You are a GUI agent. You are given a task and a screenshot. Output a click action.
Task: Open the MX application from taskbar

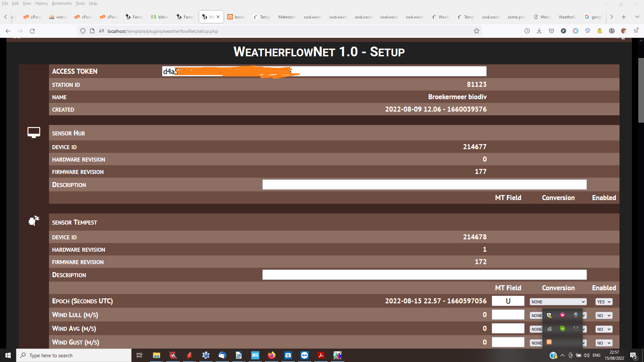[x=255, y=355]
